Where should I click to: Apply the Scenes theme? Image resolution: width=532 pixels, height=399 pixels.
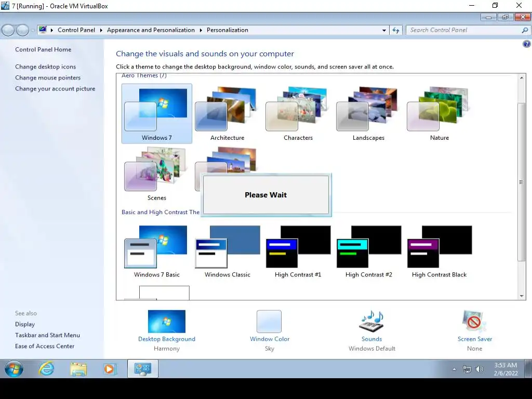click(157, 174)
